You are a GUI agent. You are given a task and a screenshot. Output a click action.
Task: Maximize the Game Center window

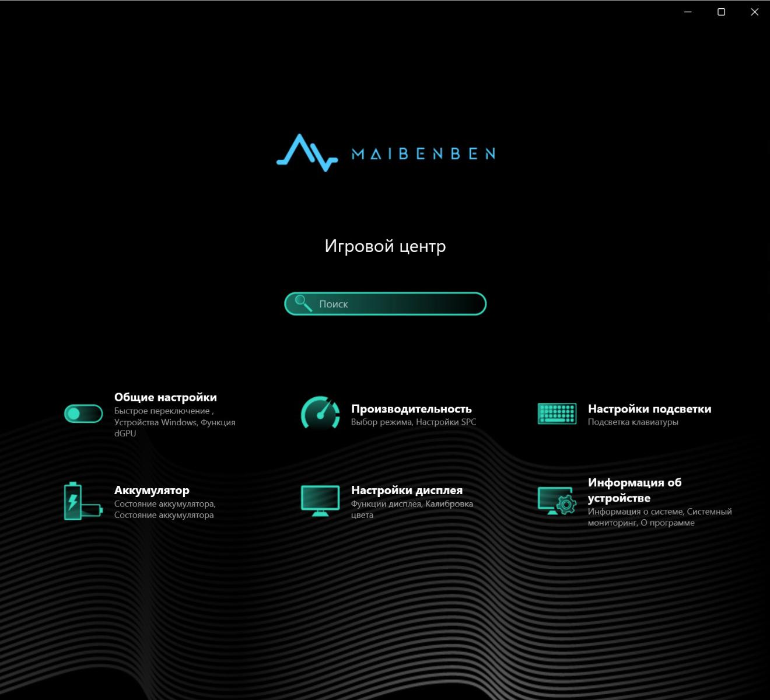pyautogui.click(x=721, y=12)
